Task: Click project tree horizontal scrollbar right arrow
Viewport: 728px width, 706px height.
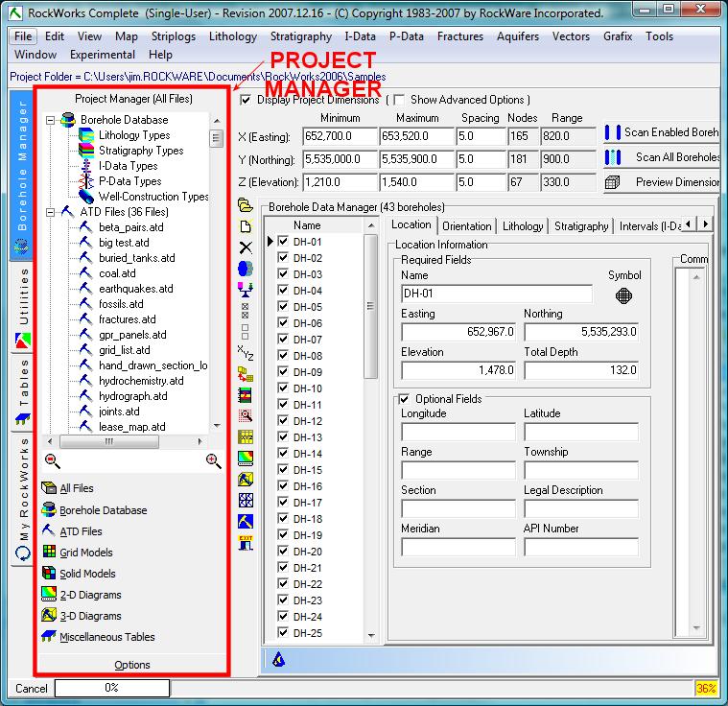Action: [x=200, y=441]
